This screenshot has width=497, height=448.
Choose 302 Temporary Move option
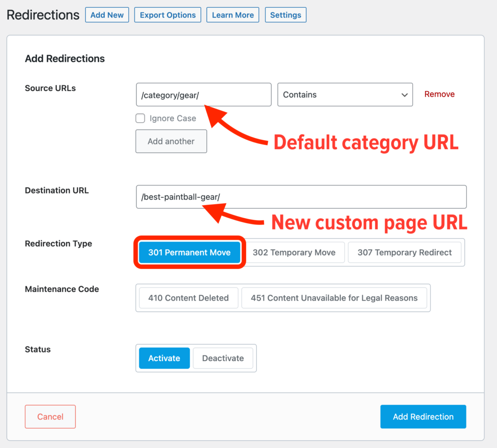(x=294, y=253)
